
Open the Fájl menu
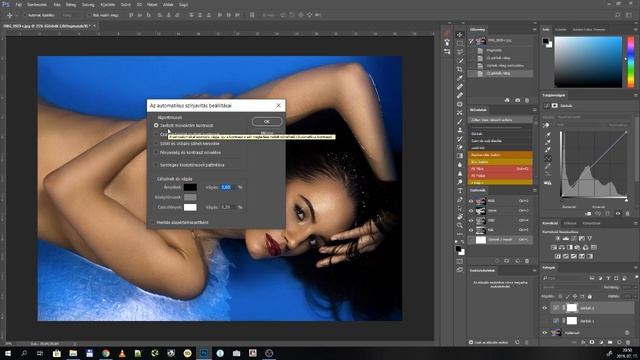[18, 5]
